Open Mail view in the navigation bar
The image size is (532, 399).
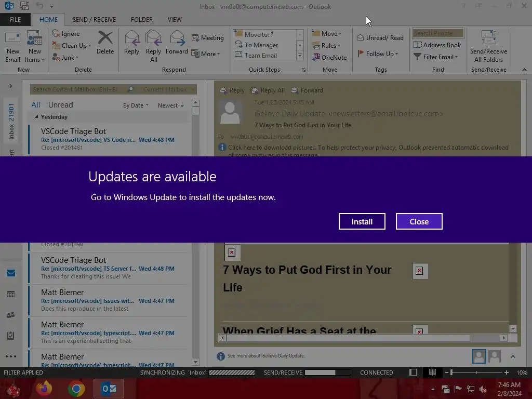click(x=11, y=273)
